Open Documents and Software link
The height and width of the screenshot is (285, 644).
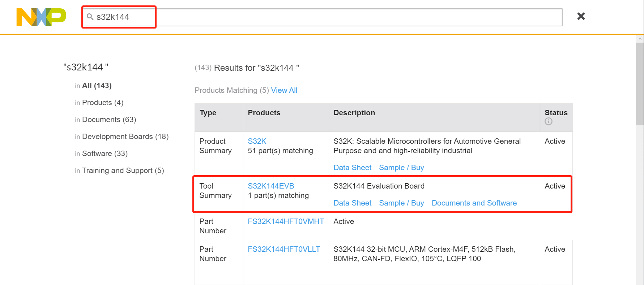click(x=474, y=203)
